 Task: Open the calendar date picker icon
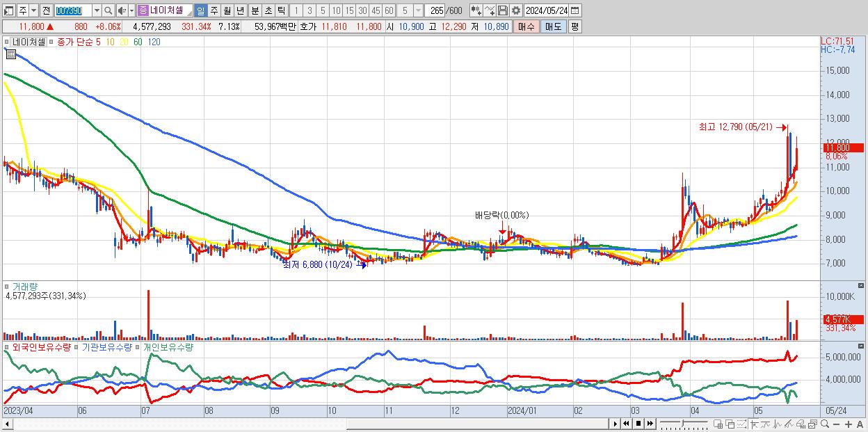(x=574, y=10)
